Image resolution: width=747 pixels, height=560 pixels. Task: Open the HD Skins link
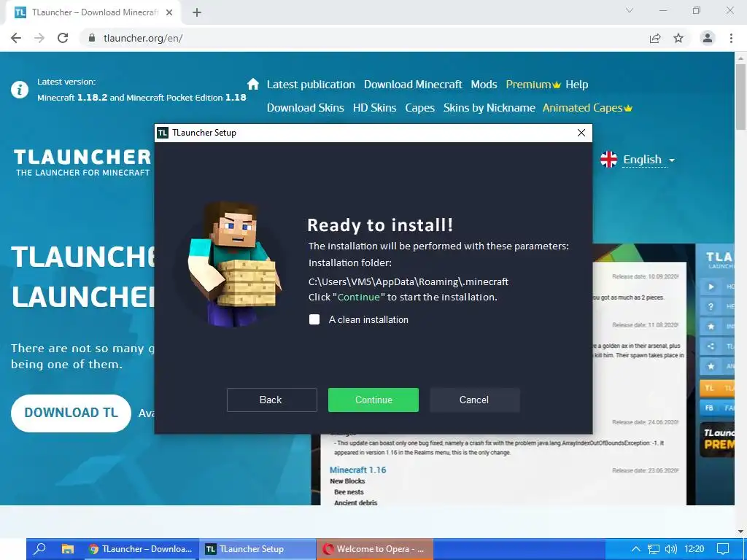[374, 108]
